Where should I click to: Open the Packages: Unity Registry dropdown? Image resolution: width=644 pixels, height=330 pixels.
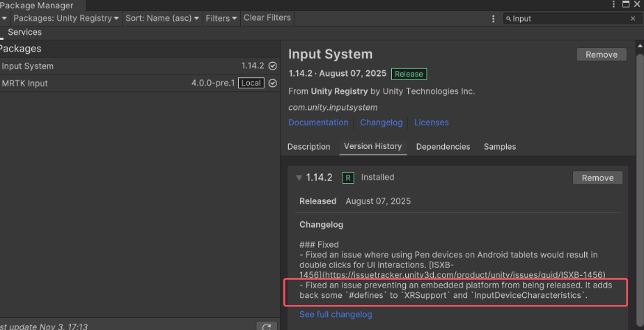click(x=66, y=19)
